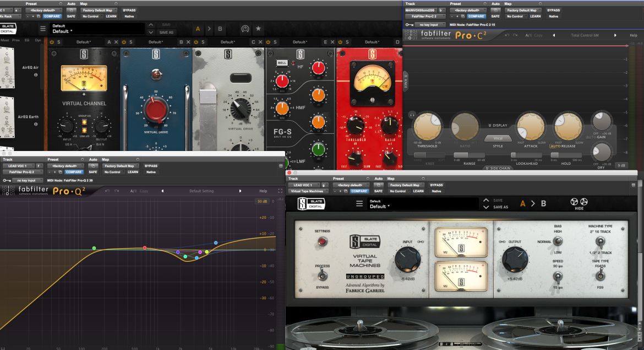The height and width of the screenshot is (350, 644).
Task: Open the key input dropdown in Pro-Q 2
Action: (27, 181)
